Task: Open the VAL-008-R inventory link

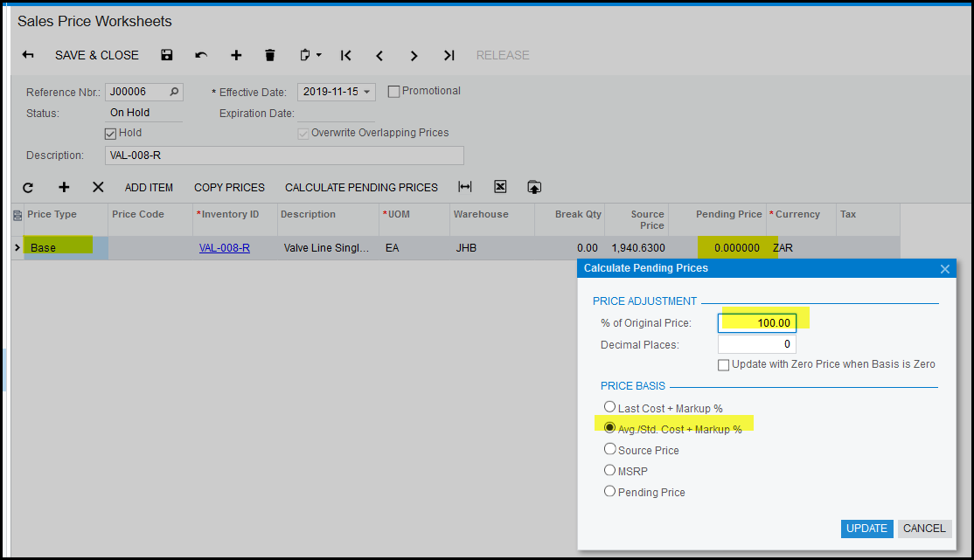Action: pyautogui.click(x=225, y=247)
